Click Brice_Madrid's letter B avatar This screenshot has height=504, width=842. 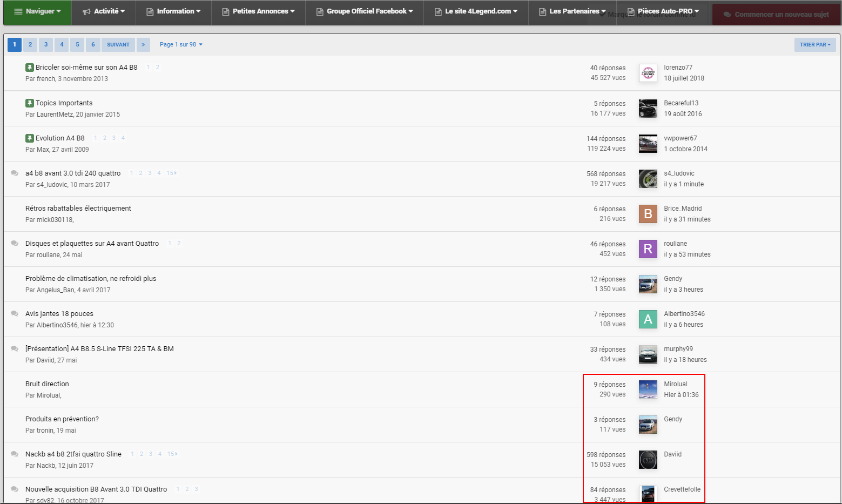point(648,214)
